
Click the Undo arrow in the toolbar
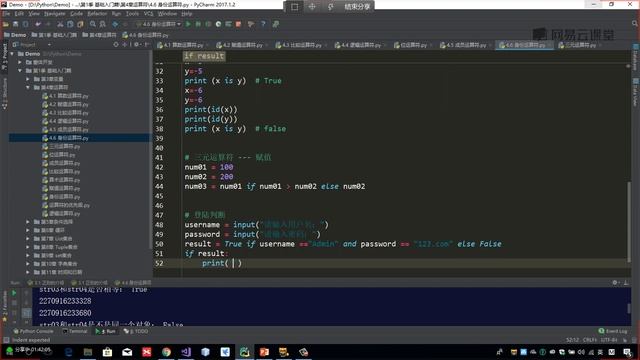pyautogui.click(x=38, y=24)
